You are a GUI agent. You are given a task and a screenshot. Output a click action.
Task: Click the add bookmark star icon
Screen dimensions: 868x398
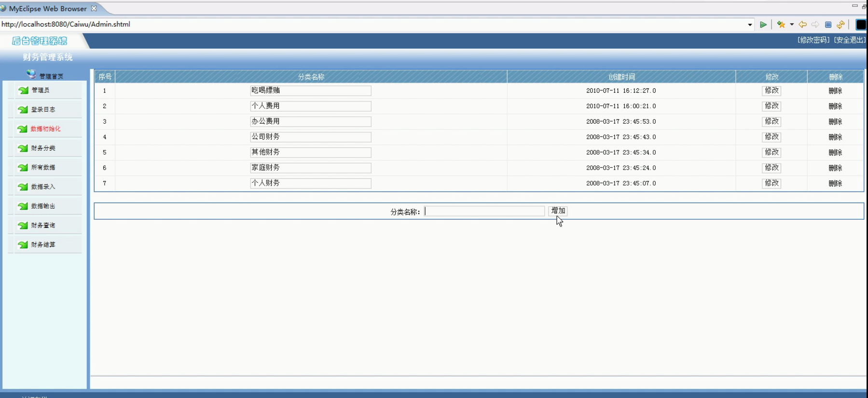781,25
